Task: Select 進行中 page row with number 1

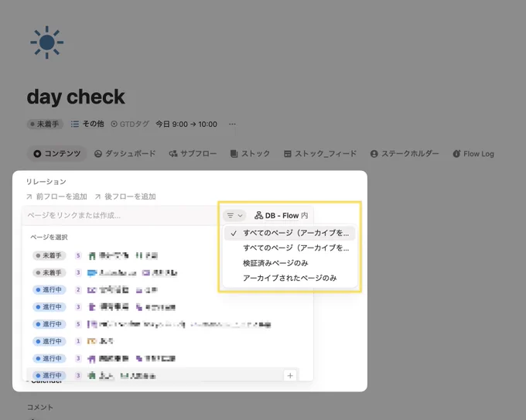Action: [x=162, y=341]
